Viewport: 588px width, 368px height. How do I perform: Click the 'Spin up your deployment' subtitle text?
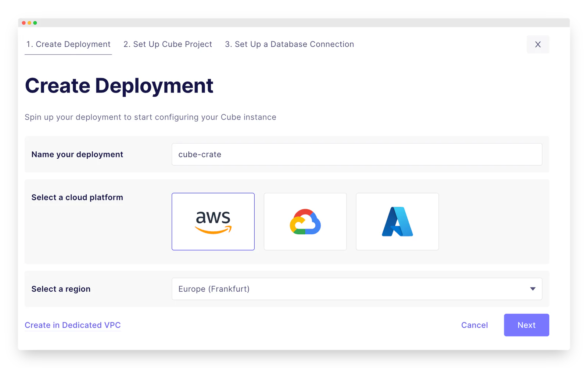(x=150, y=117)
